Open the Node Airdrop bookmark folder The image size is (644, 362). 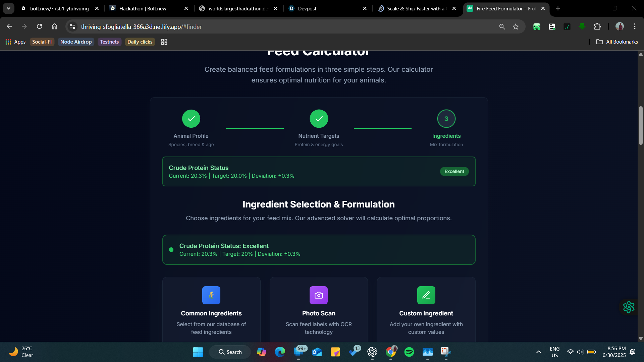(76, 42)
